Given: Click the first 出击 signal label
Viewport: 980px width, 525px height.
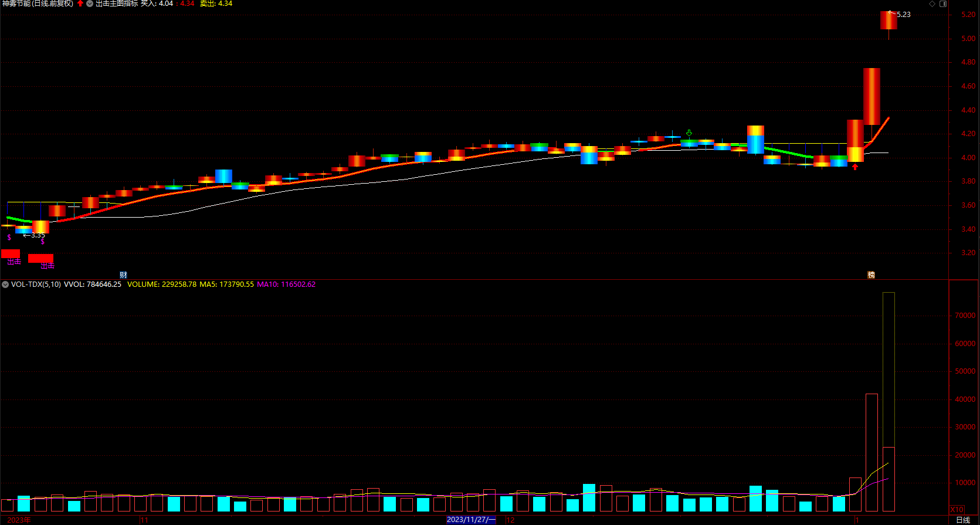Looking at the screenshot, I should [14, 262].
